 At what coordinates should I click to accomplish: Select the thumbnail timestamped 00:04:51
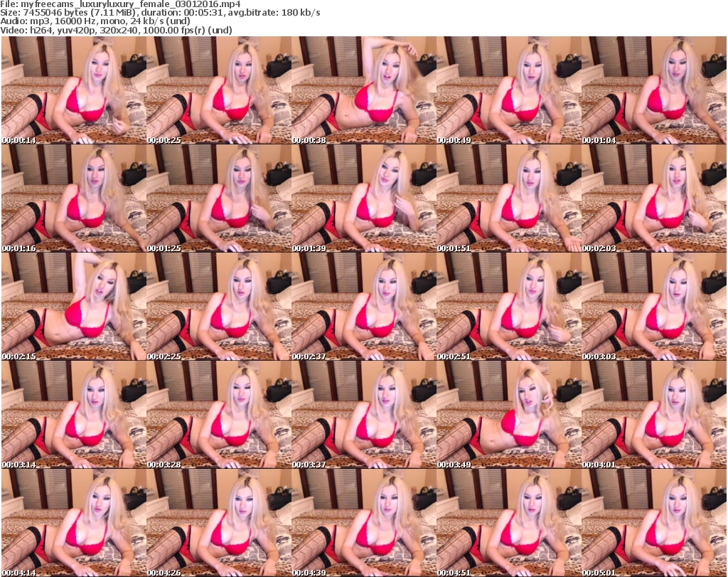509,523
